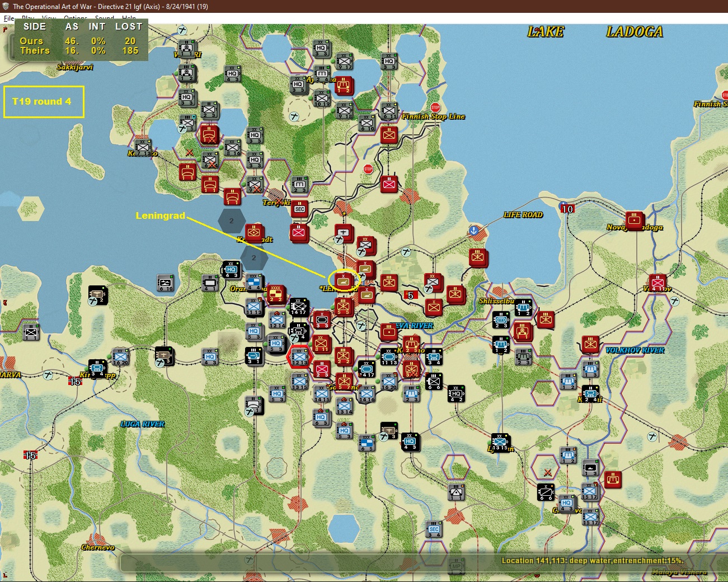Viewport: 728px width, 582px height.
Task: Select red infantry division 8 11
Action: pyautogui.click(x=321, y=343)
